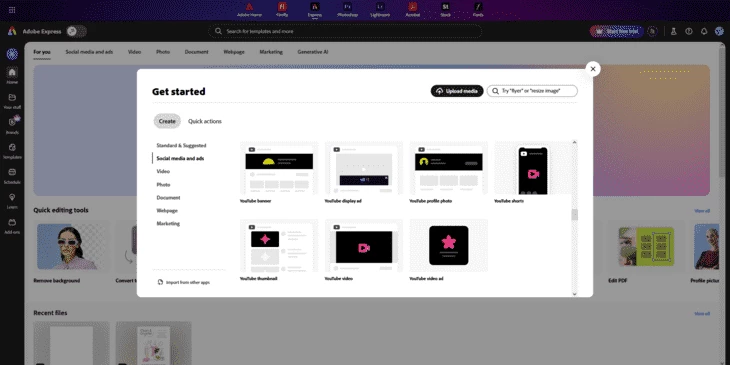Select the YouTube banner template
This screenshot has width=730, height=365.
pos(279,173)
